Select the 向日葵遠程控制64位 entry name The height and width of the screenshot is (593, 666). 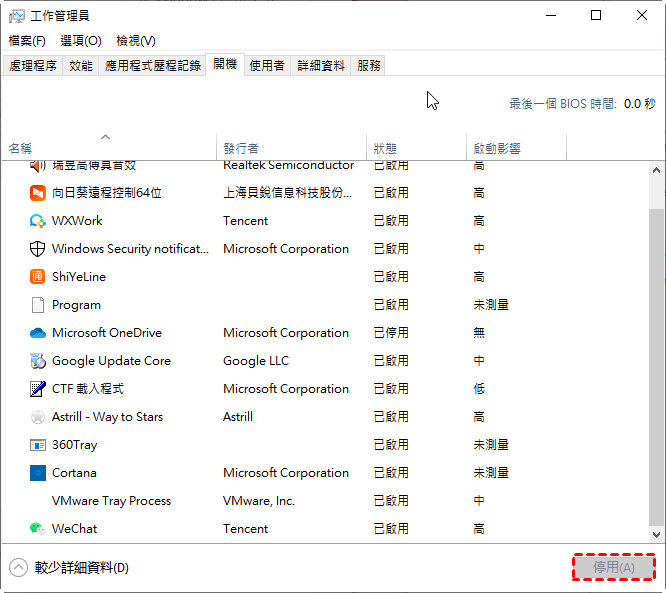pos(107,193)
